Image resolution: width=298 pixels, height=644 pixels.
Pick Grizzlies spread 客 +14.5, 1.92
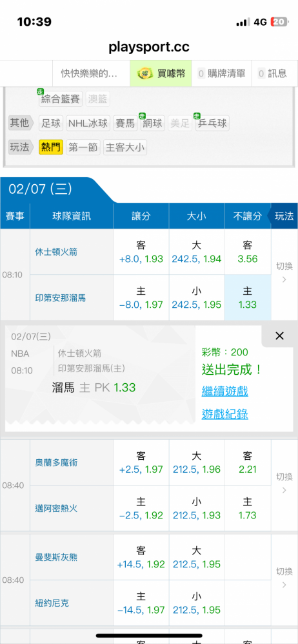tap(141, 557)
